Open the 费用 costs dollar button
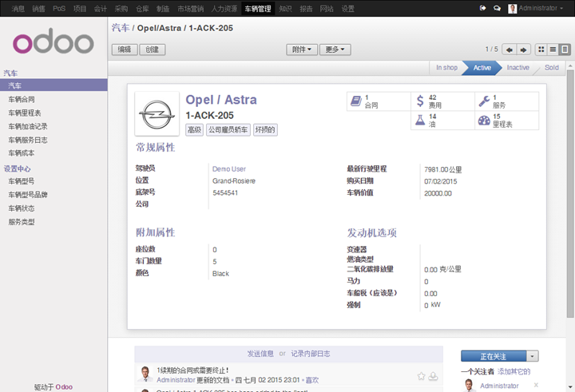The image size is (575, 392). [x=442, y=101]
